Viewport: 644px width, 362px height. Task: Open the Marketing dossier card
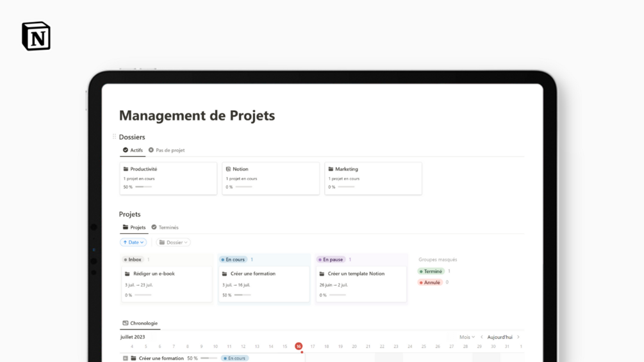(373, 178)
